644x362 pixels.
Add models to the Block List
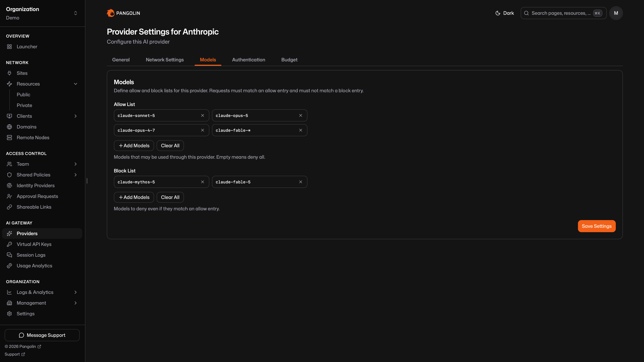(x=134, y=197)
